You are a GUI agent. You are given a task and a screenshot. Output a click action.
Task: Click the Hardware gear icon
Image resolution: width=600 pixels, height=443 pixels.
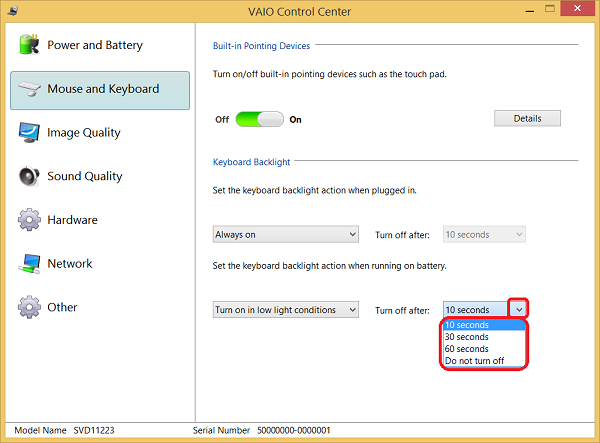point(29,220)
